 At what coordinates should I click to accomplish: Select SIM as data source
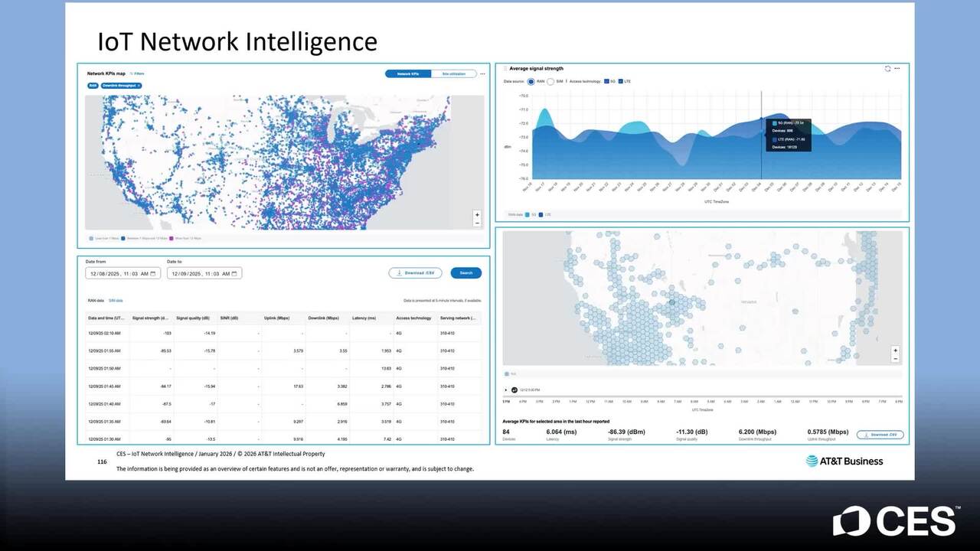point(550,81)
